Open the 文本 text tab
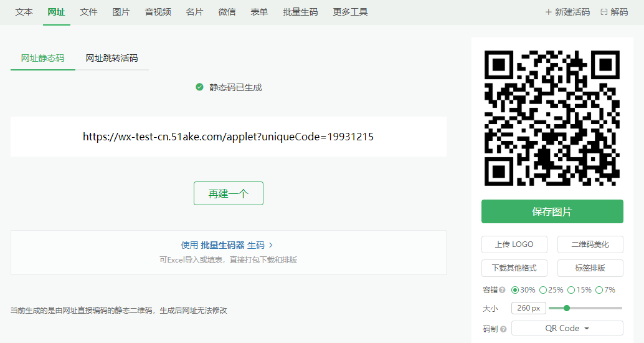 coord(24,12)
